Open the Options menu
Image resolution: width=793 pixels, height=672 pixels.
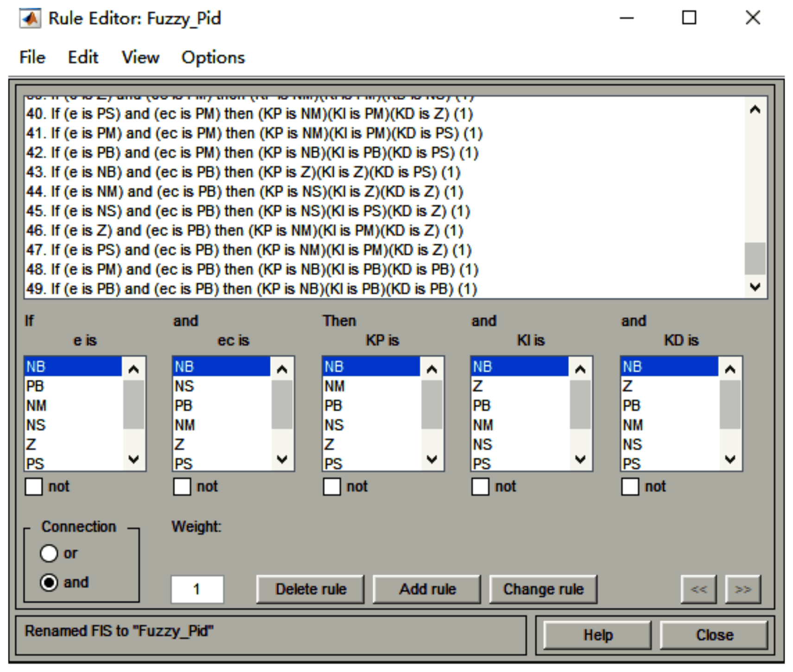pos(213,57)
